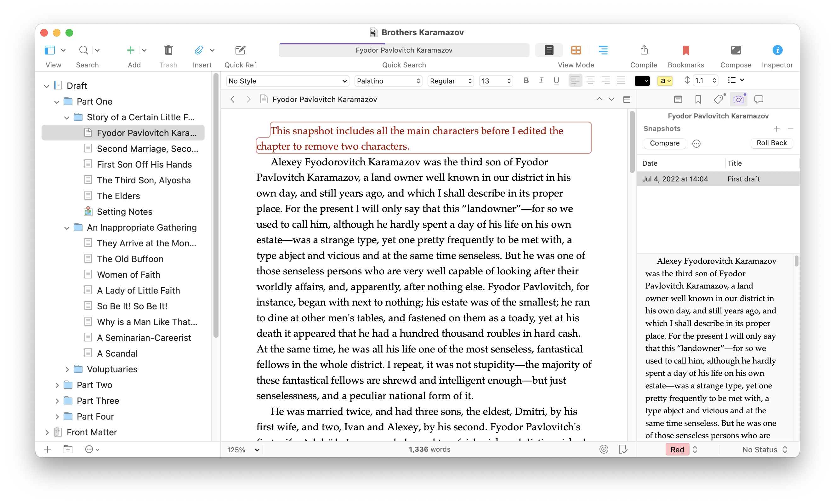Switch to outliner view mode
This screenshot has height=504, width=835.
tap(603, 50)
